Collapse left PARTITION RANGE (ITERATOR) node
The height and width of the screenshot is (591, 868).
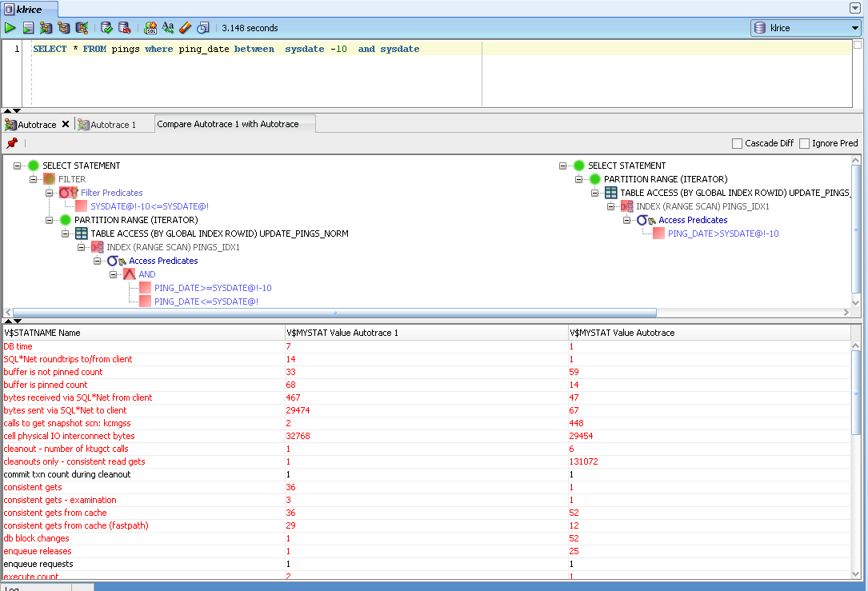(x=50, y=220)
